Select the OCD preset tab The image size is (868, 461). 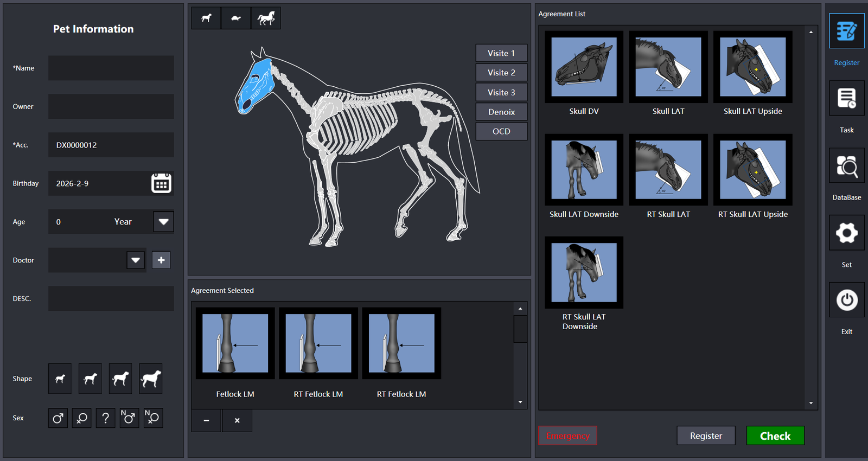[501, 131]
